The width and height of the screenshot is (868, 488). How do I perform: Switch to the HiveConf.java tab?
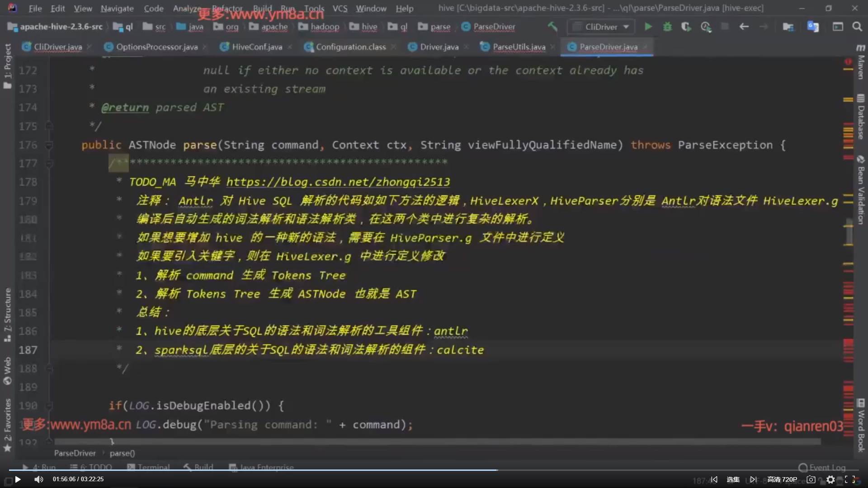click(256, 47)
